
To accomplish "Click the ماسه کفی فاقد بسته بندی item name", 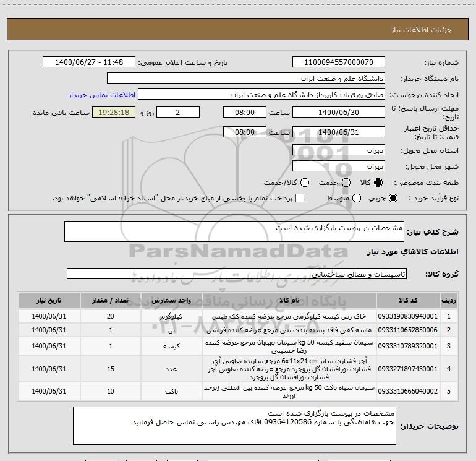I will (x=289, y=330).
